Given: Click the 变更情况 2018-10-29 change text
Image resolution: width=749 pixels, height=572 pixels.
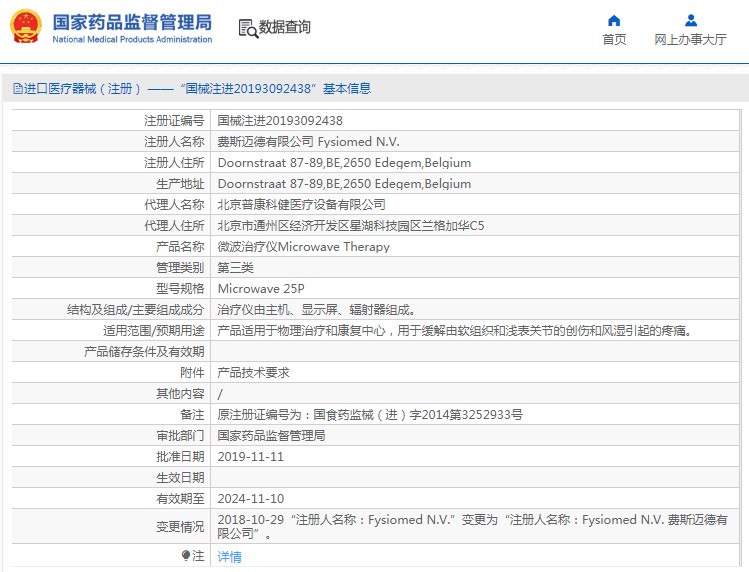Looking at the screenshot, I should pyautogui.click(x=472, y=527).
